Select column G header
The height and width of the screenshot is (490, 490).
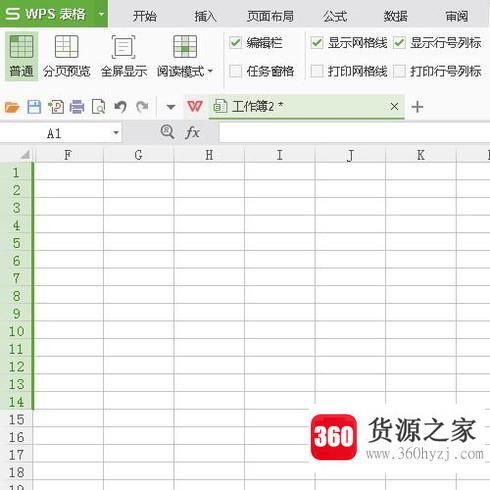click(139, 155)
